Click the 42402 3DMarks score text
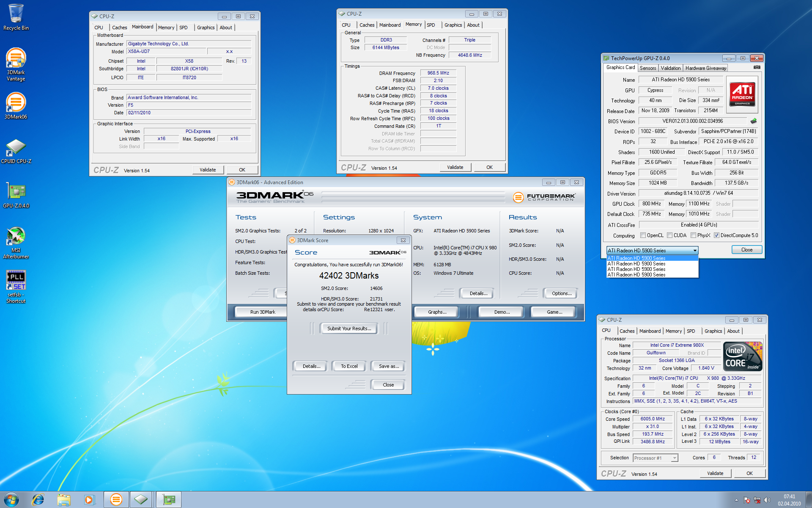This screenshot has height=508, width=812. [349, 276]
